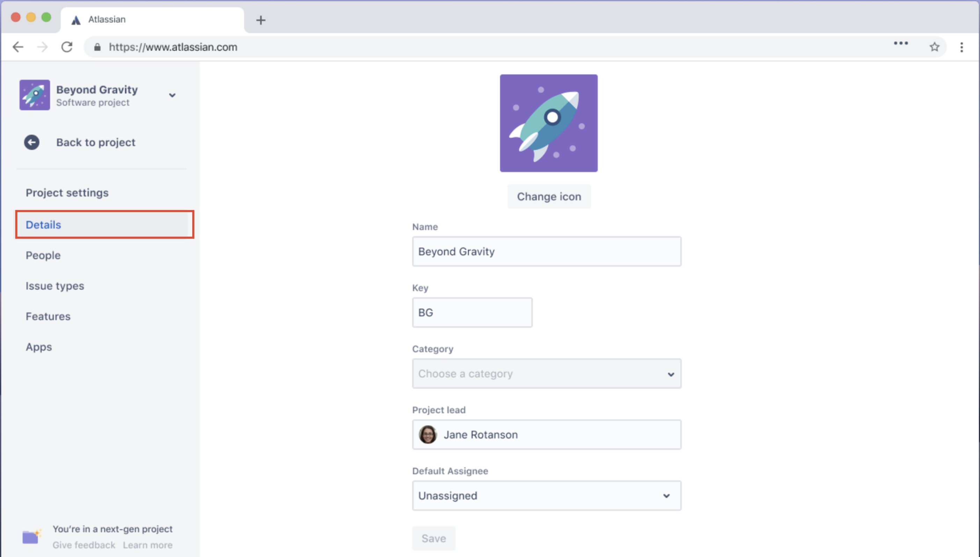Click the browser forward arrow
This screenshot has height=557, width=980.
42,47
